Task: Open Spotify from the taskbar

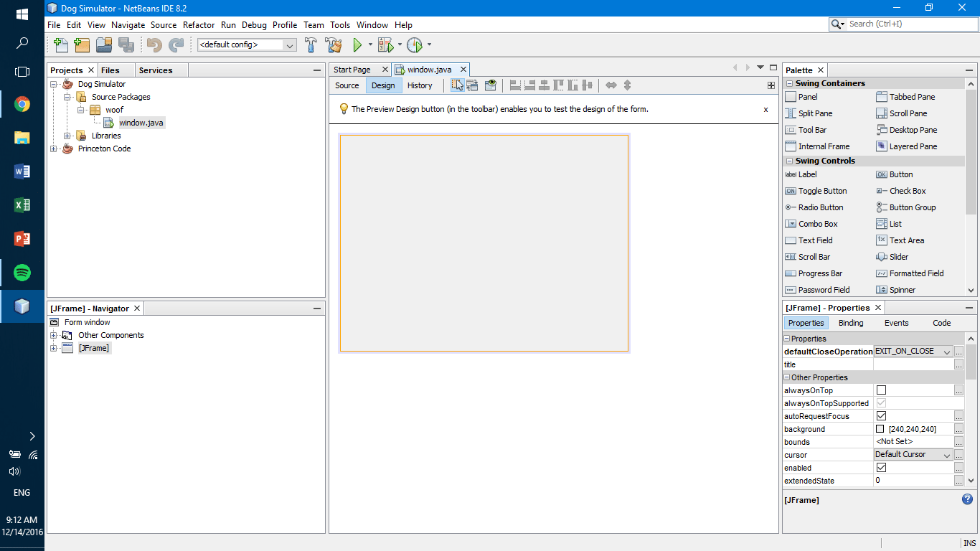Action: click(22, 273)
